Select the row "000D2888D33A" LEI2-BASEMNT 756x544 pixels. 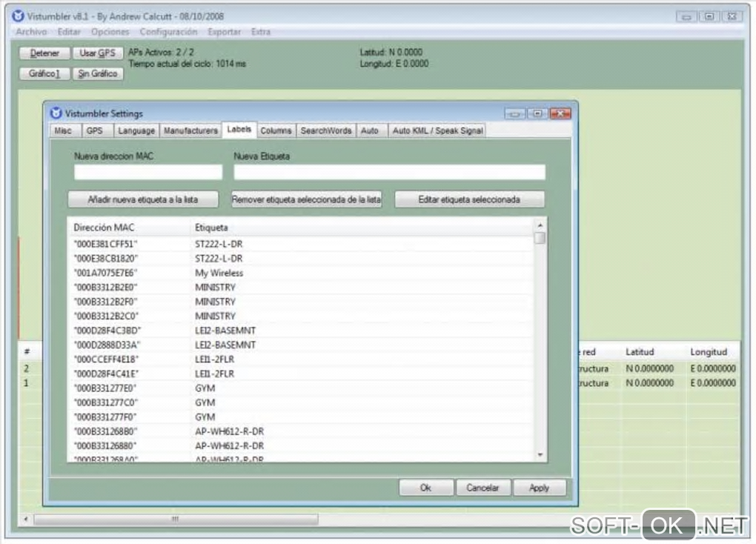coord(301,345)
